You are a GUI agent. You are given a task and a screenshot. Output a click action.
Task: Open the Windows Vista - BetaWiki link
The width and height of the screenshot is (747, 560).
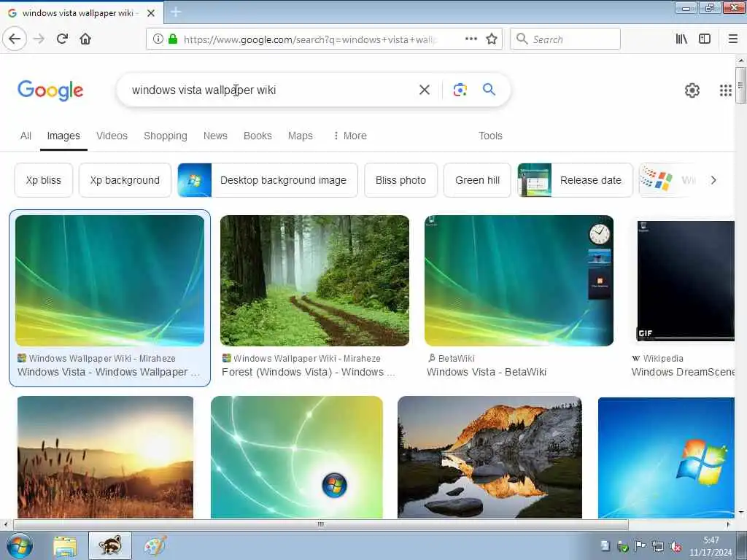click(x=487, y=372)
